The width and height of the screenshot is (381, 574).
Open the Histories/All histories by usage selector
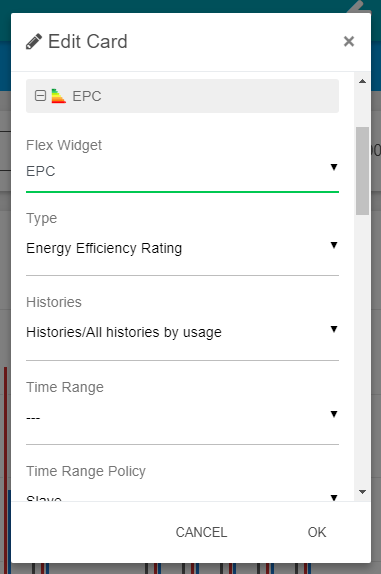[x=182, y=332]
